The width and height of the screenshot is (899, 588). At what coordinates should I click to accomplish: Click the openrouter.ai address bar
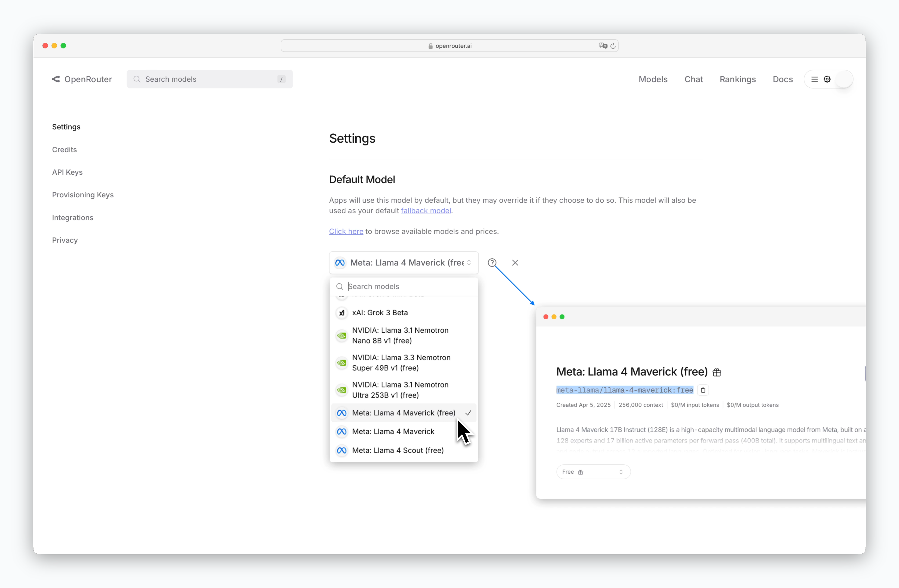[449, 46]
